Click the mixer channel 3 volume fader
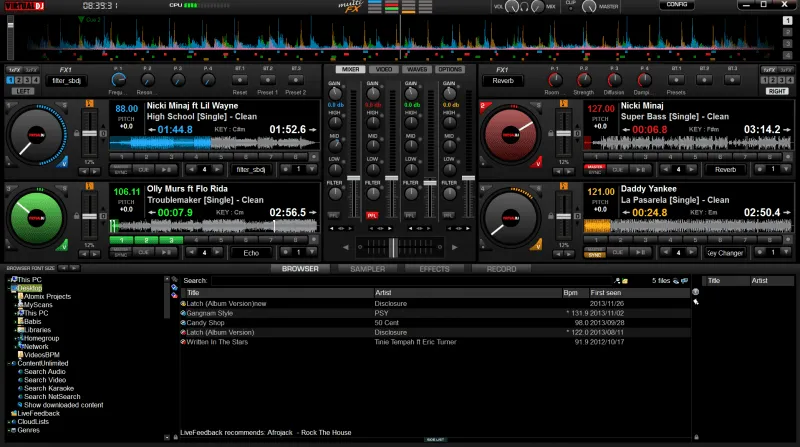Viewport: 800px width, 447px height. click(430, 182)
